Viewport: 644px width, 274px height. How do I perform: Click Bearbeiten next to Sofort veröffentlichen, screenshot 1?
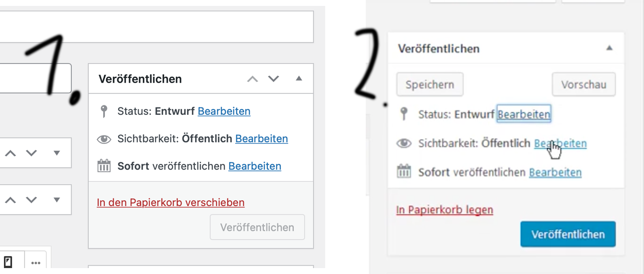255,166
